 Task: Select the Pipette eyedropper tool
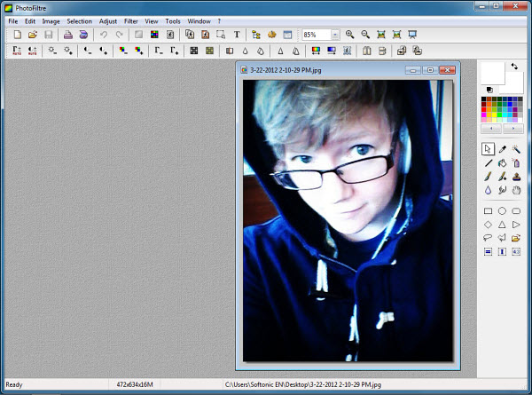coord(502,149)
